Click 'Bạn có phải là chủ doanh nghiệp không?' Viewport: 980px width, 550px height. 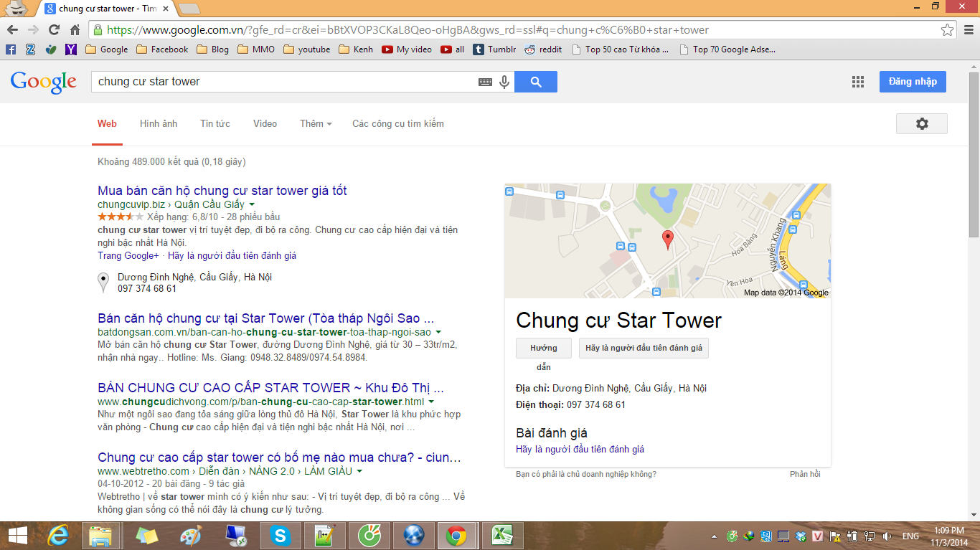click(586, 474)
